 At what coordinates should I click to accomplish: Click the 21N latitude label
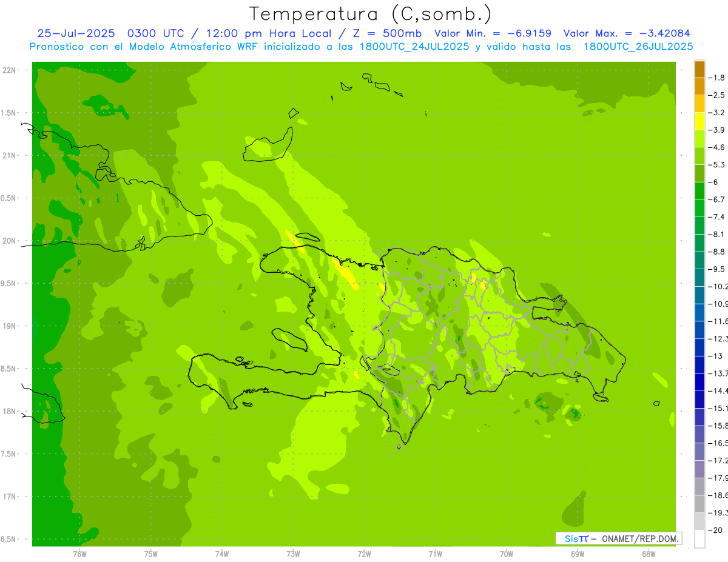[10, 156]
